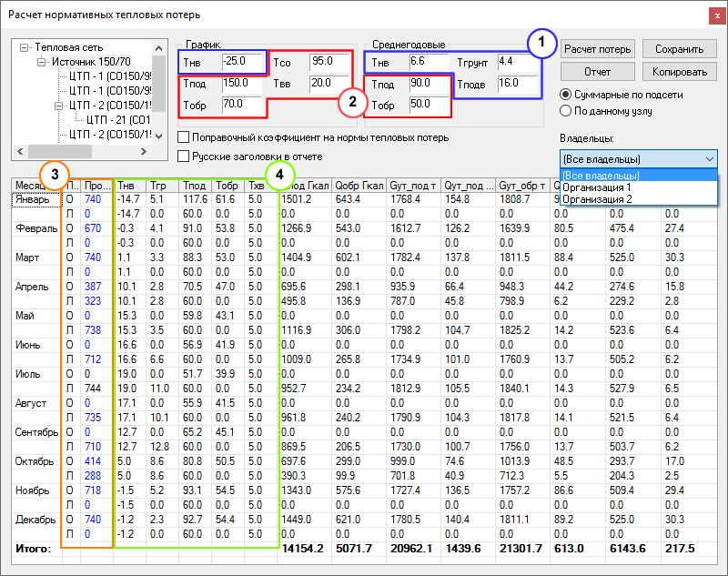The image size is (728, 576).
Task: Open the Отчет report button
Action: [x=597, y=71]
